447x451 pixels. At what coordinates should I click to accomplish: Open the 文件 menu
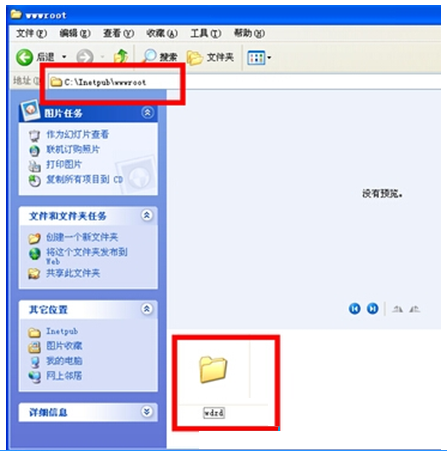(x=31, y=33)
